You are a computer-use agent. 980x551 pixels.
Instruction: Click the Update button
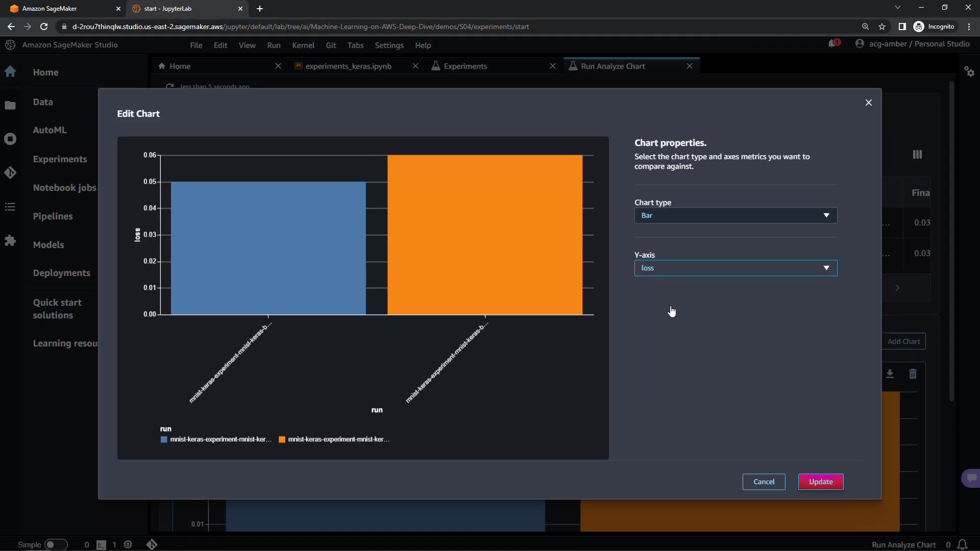coord(820,482)
